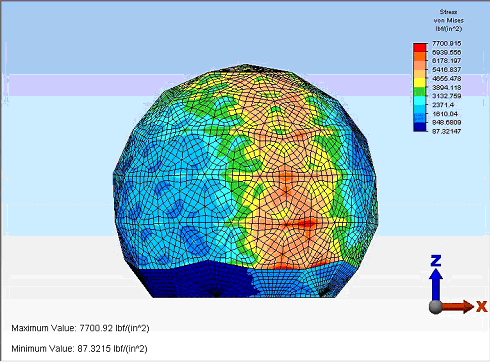Image resolution: width=490 pixels, height=362 pixels.
Task: Click the red X axis arrow
Action: pyautogui.click(x=459, y=306)
